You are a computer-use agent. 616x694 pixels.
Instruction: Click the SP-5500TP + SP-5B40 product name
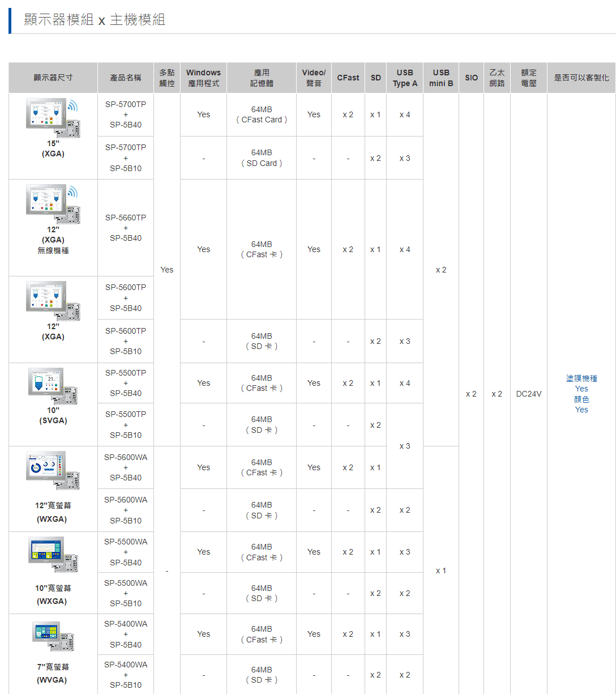(126, 383)
